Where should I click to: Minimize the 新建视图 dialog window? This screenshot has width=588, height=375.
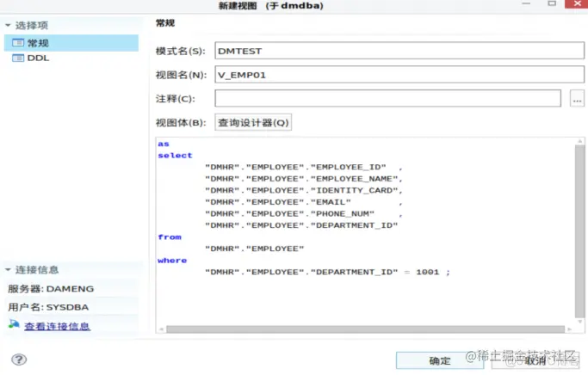coord(526,3)
